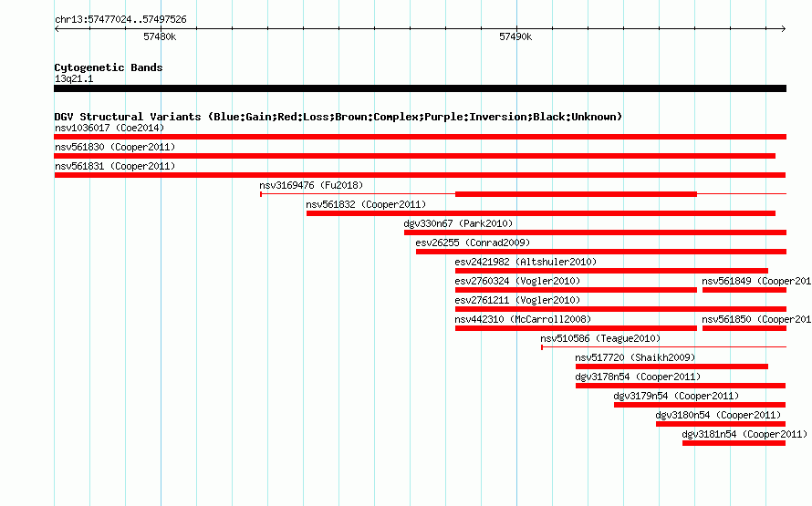812x506 pixels.
Task: Select the black 13q21.1 cytogenetic band bar
Action: click(x=420, y=88)
